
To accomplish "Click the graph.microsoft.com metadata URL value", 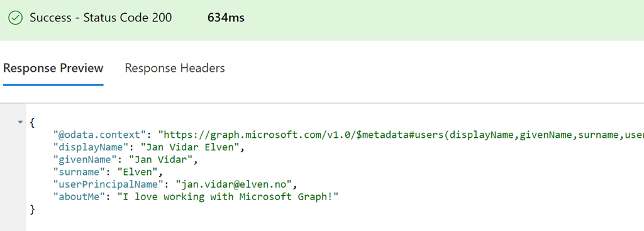I will (x=401, y=135).
